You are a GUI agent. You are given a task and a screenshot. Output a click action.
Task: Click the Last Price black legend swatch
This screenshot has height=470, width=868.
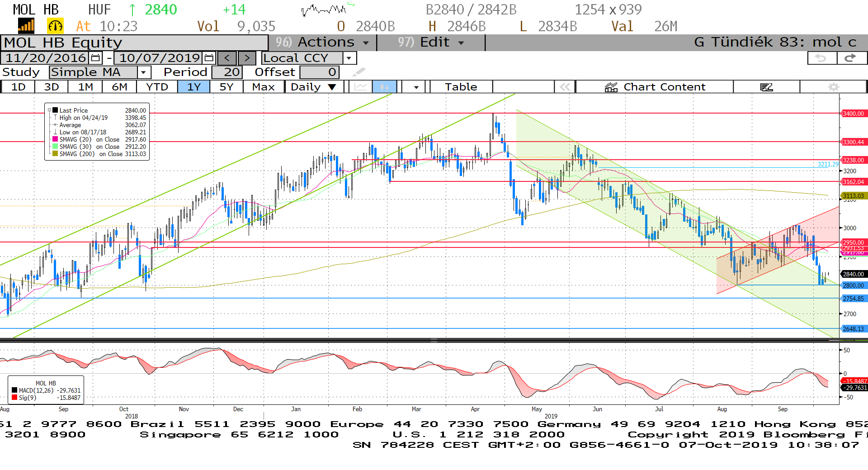(x=55, y=110)
